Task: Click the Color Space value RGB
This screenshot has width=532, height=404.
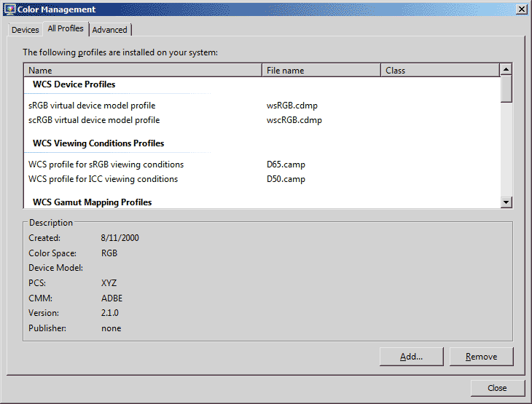Action: pyautogui.click(x=109, y=253)
